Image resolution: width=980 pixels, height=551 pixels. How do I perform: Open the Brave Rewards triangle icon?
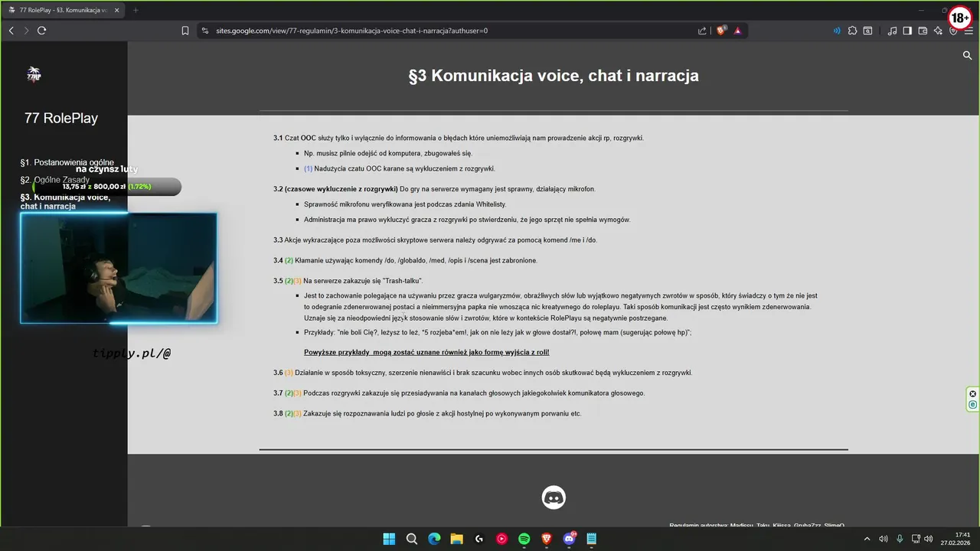tap(737, 31)
